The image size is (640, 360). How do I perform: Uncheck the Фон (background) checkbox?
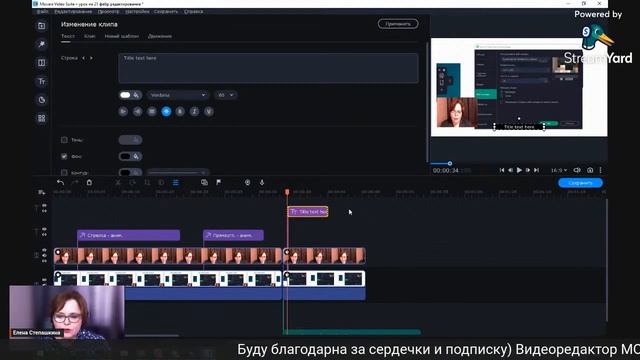pyautogui.click(x=64, y=156)
